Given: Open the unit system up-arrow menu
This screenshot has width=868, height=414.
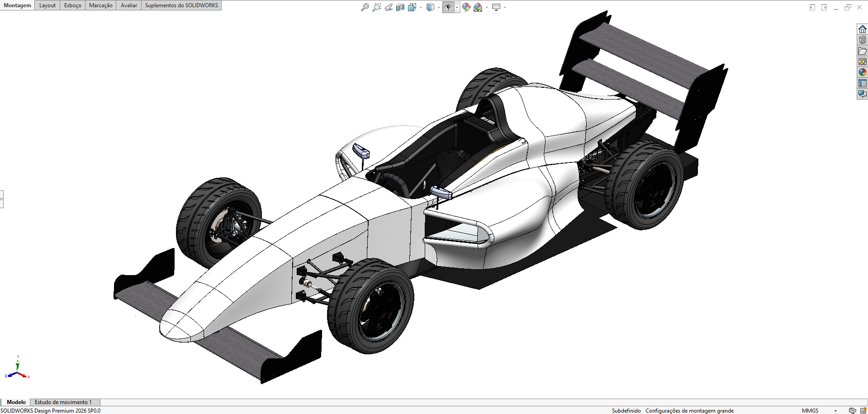Looking at the screenshot, I should pos(835,411).
